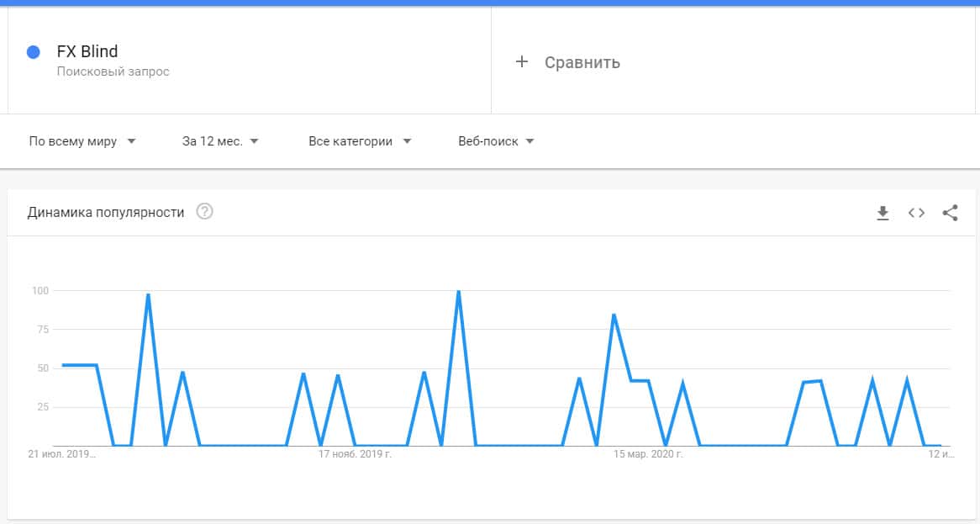Image resolution: width=980 pixels, height=524 pixels.
Task: Expand the За 12 мес. period dropdown
Action: (220, 141)
